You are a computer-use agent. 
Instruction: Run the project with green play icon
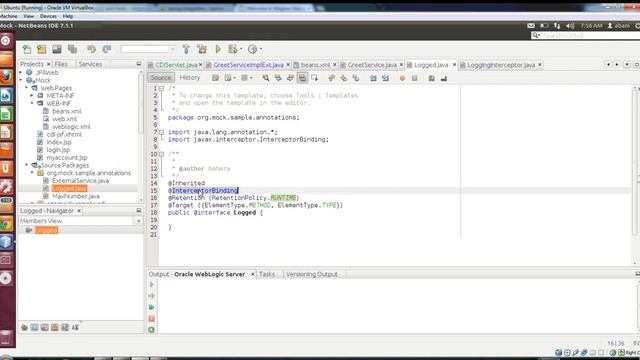click(x=218, y=49)
